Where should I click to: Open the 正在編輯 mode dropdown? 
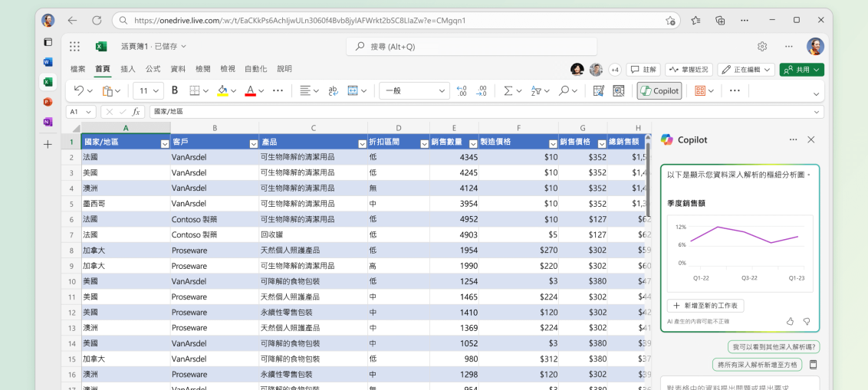pos(746,70)
